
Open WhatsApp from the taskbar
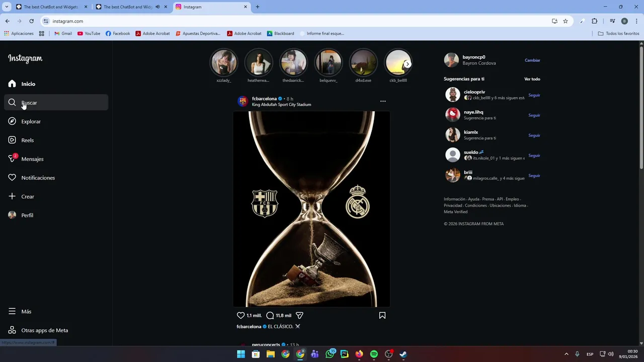[330, 354]
